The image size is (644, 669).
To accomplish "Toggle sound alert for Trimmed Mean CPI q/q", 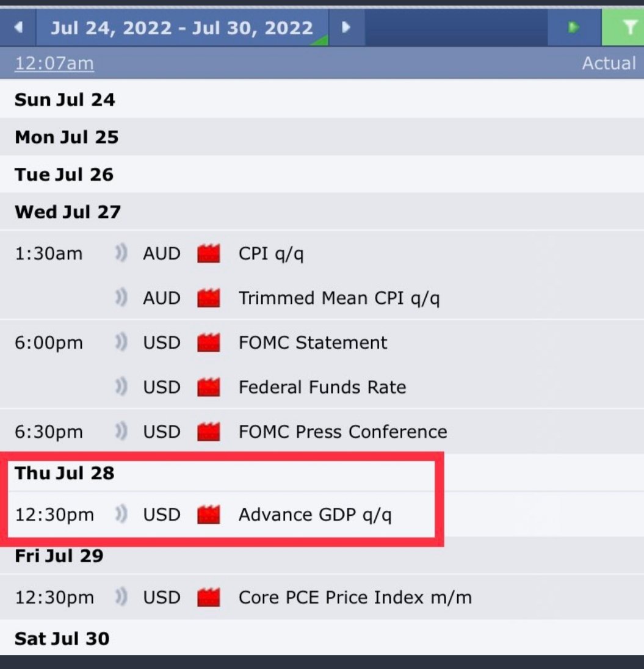I will point(121,297).
